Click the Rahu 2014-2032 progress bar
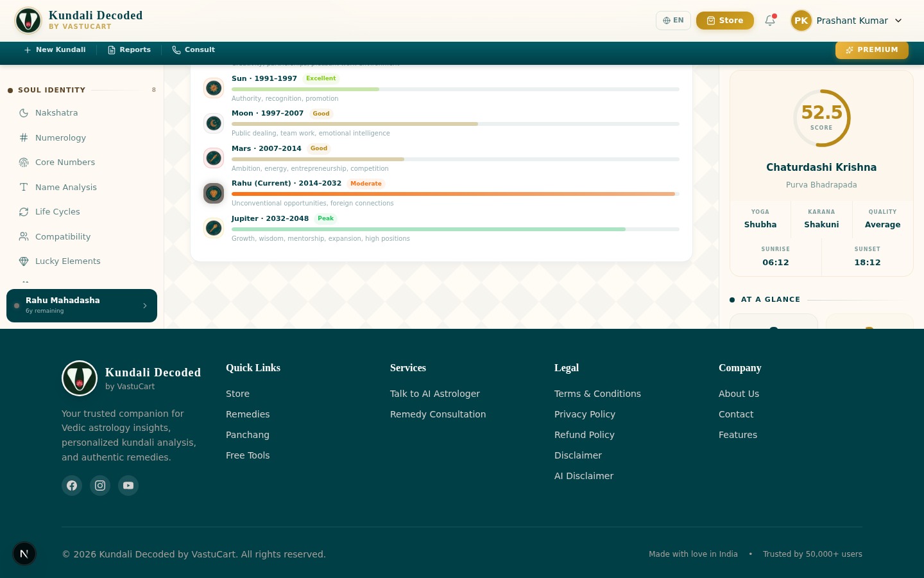This screenshot has width=924, height=578. (454, 194)
